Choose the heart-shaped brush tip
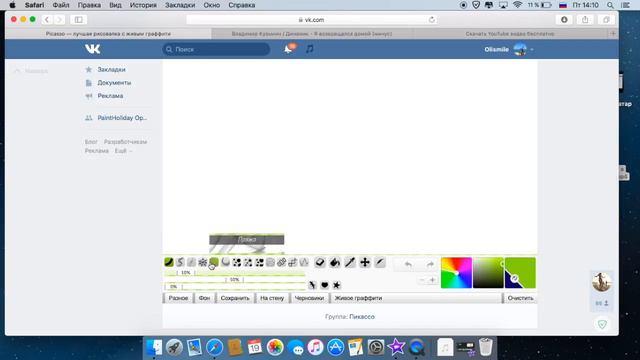Screen dimensions: 640x360 324,285
